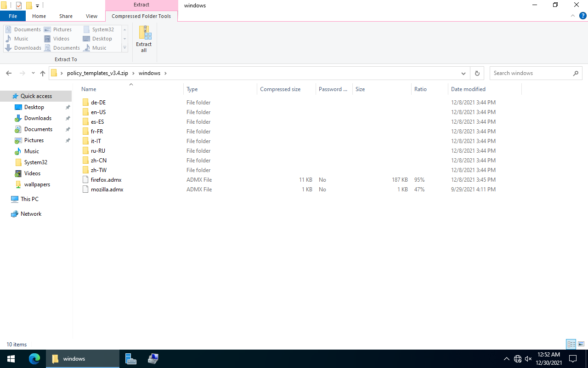The width and height of the screenshot is (588, 368).
Task: Open the recent locations dropdown arrow
Action: (x=33, y=73)
